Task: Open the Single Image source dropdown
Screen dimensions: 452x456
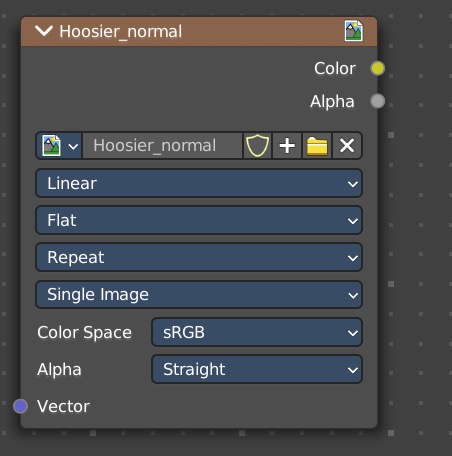Action: tap(199, 295)
